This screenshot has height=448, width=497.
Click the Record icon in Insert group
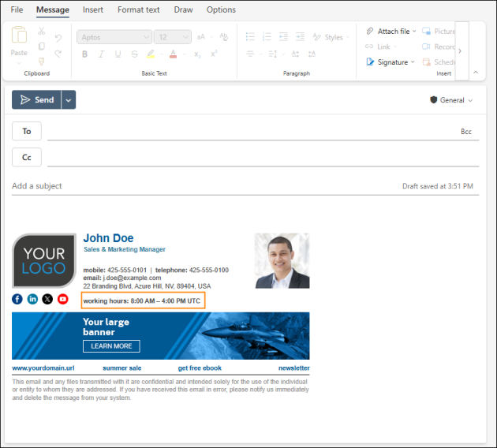pos(426,47)
